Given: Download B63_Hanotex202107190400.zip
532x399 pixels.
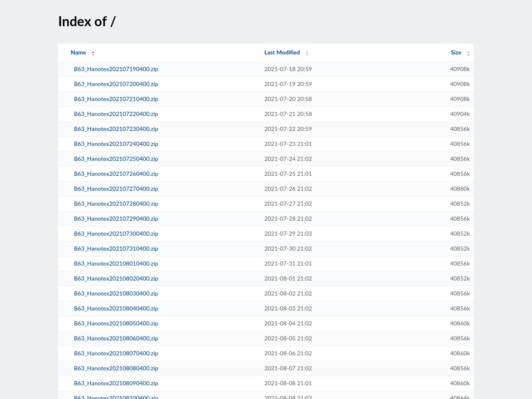Looking at the screenshot, I should click(116, 69).
